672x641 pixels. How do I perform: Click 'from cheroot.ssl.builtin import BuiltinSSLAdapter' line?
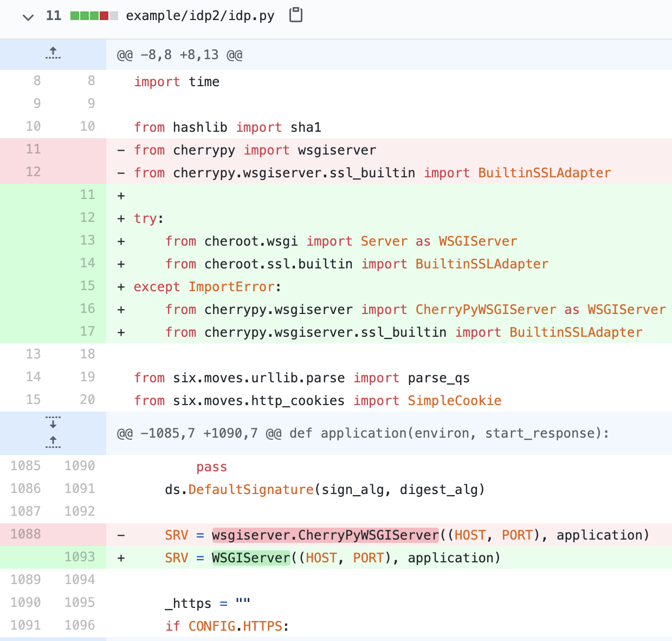coord(389,264)
